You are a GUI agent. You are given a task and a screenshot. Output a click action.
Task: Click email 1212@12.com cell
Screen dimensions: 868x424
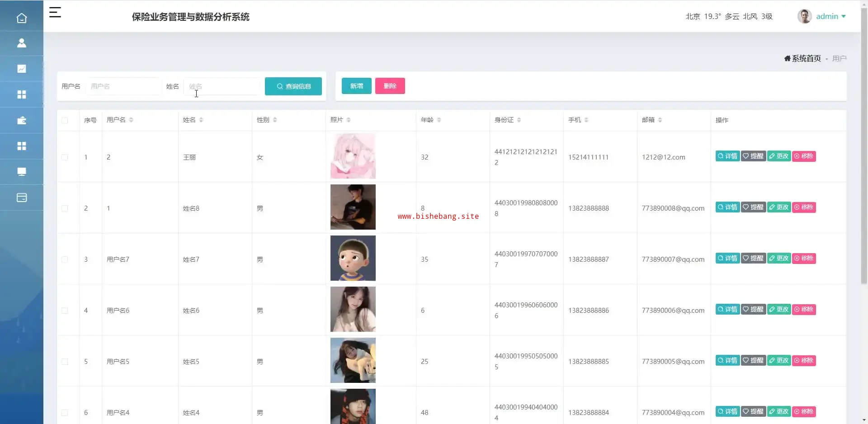[663, 157]
